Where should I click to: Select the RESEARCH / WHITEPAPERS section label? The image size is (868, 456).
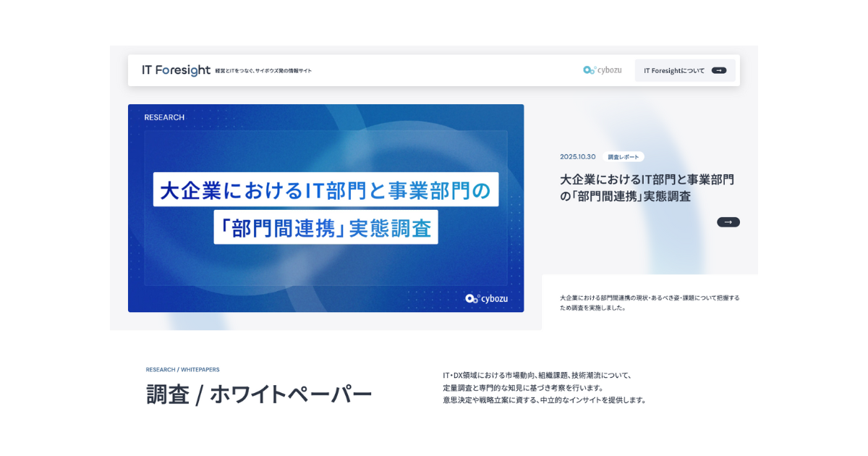[182, 369]
